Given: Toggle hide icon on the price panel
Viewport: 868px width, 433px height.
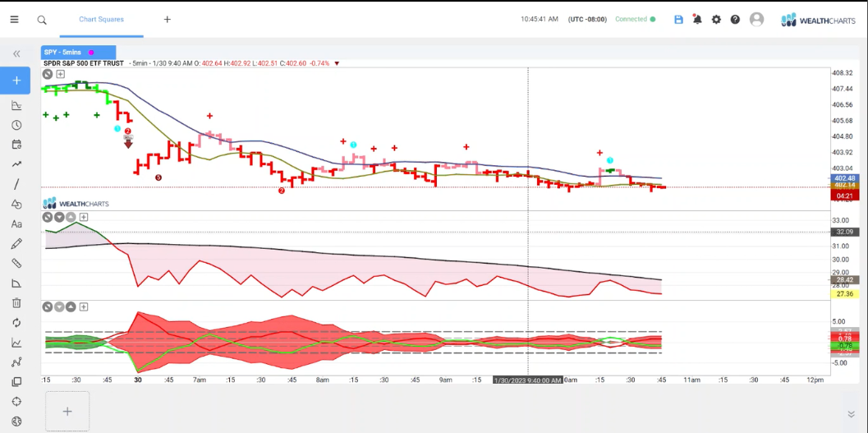Looking at the screenshot, I should point(48,74).
